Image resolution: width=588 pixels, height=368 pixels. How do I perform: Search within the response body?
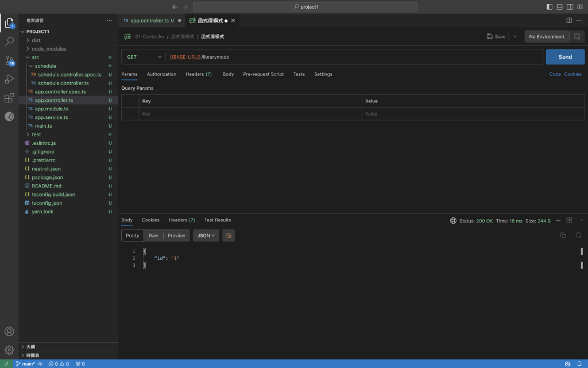tap(579, 235)
